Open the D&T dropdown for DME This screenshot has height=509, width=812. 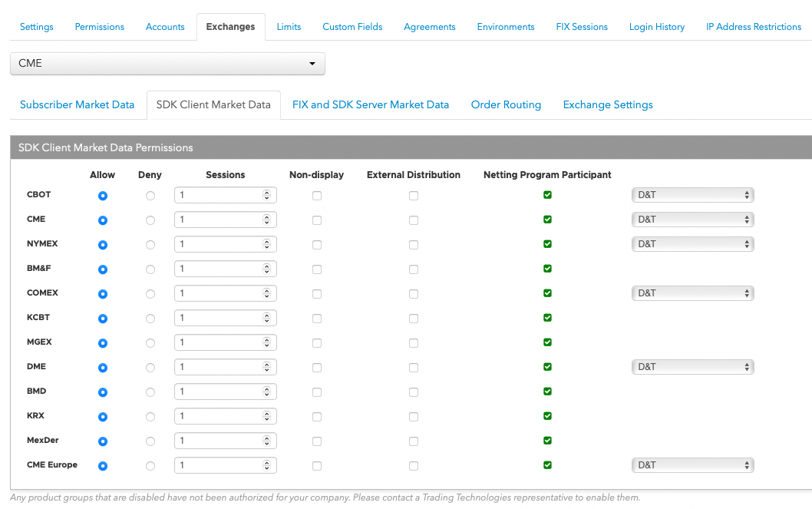693,367
